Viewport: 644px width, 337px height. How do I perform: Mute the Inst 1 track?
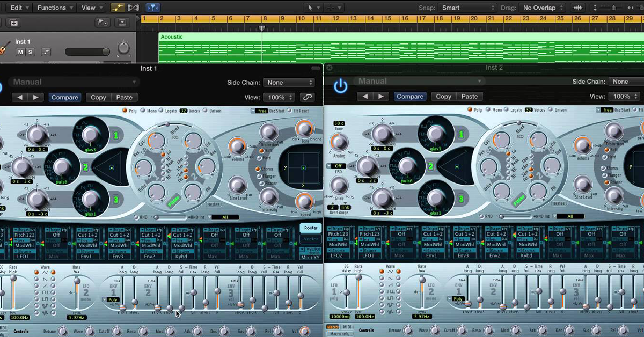(21, 52)
